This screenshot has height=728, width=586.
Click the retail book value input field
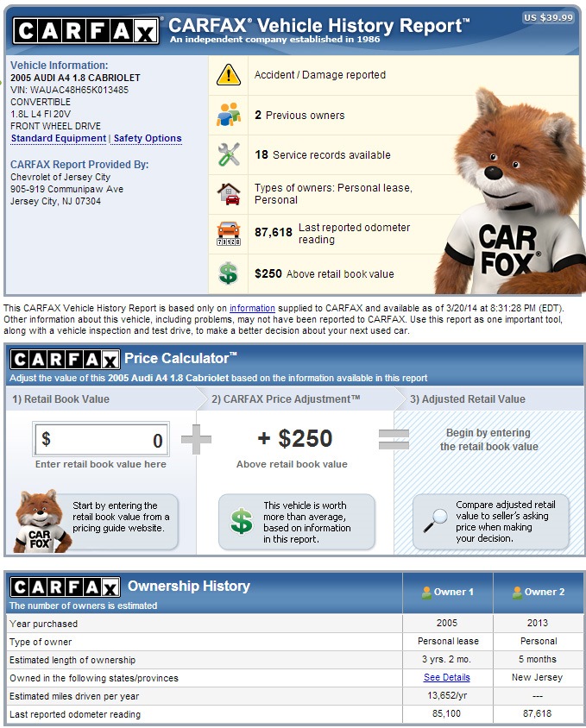click(101, 439)
